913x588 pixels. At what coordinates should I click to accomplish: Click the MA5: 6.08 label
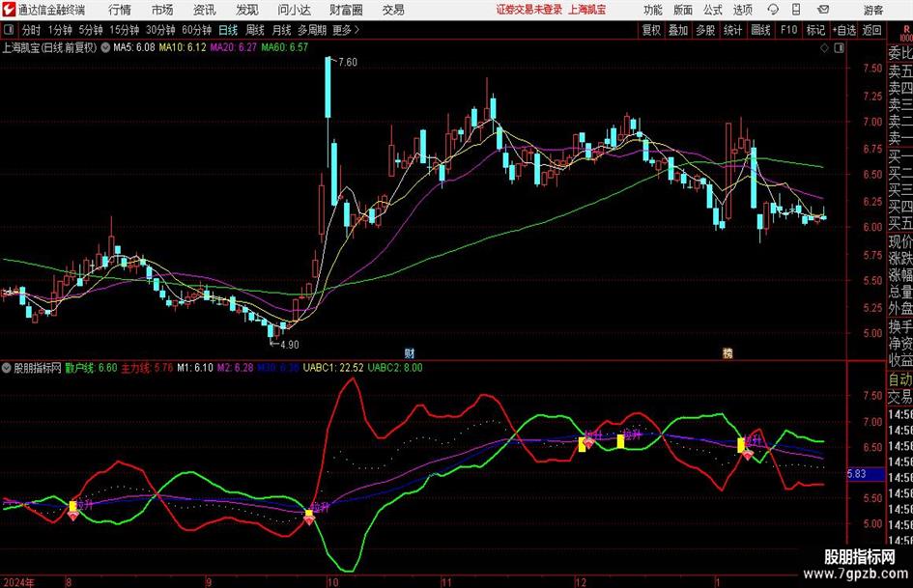click(x=134, y=47)
